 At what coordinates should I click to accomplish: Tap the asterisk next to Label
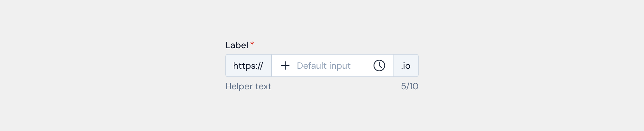pos(252,44)
